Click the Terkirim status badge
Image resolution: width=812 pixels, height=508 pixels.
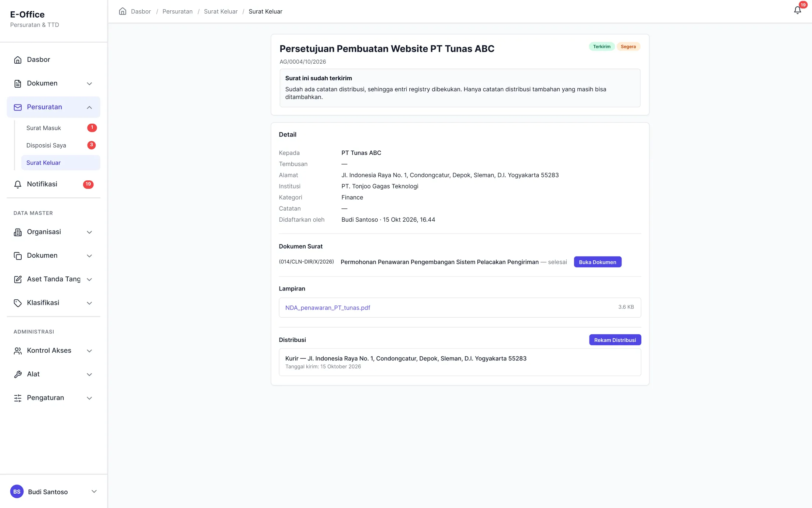pyautogui.click(x=602, y=46)
